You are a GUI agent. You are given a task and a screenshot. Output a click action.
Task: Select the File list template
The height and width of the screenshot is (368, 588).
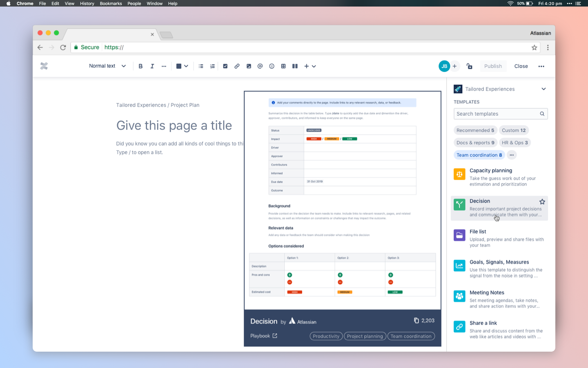click(499, 238)
